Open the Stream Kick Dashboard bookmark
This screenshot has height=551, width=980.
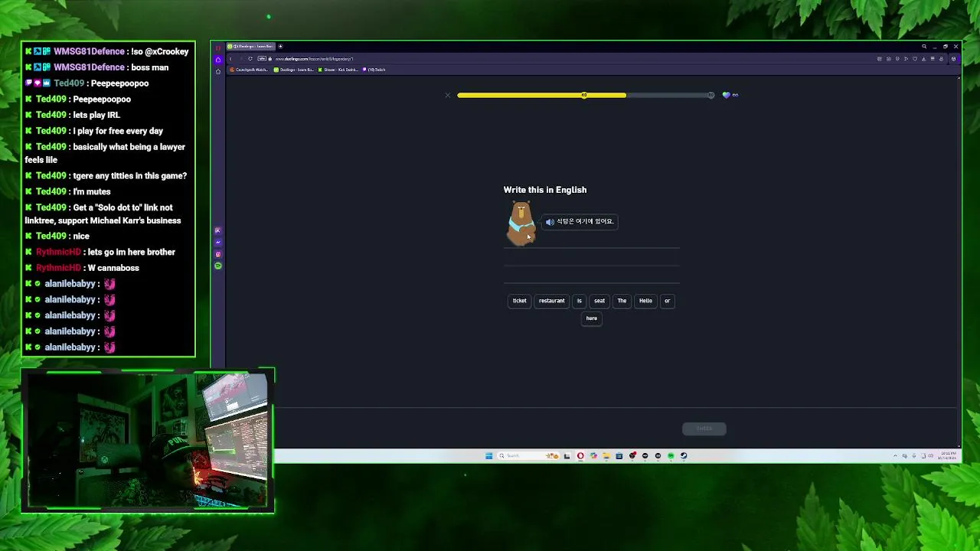click(x=338, y=70)
